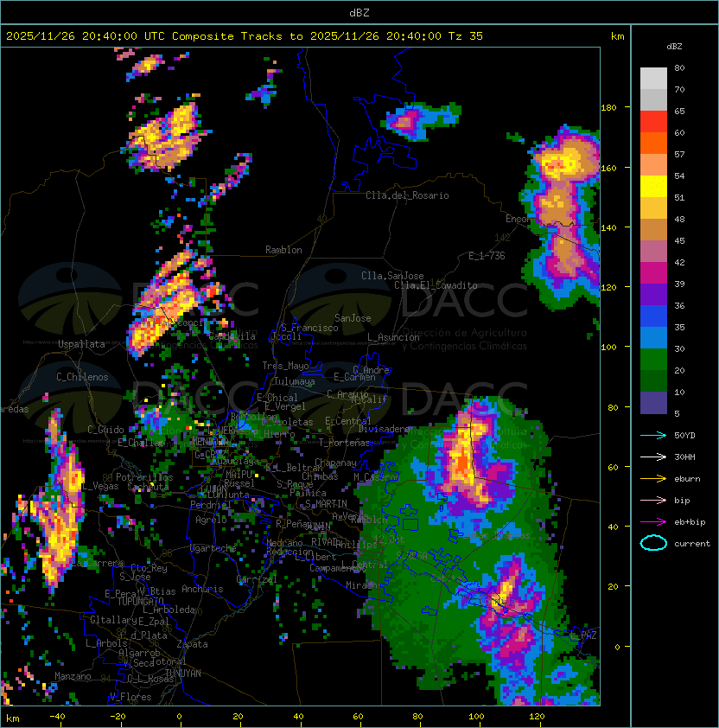
Task: Click the '120' tick on bottom km axis
Action: (x=537, y=717)
